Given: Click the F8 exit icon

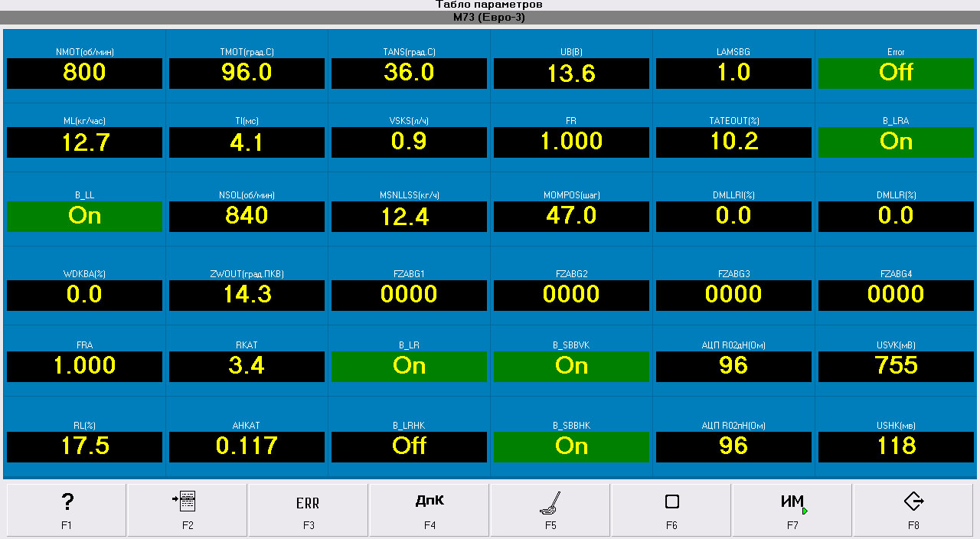Looking at the screenshot, I should pos(913,509).
